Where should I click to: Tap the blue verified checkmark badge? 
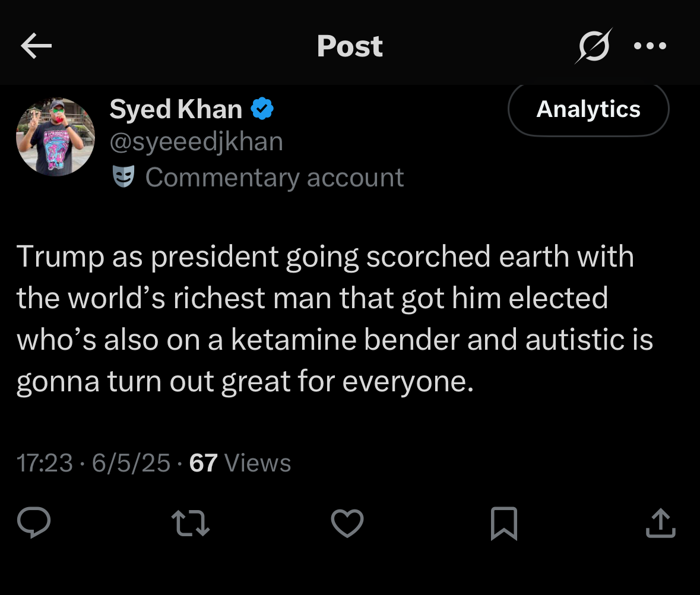262,109
